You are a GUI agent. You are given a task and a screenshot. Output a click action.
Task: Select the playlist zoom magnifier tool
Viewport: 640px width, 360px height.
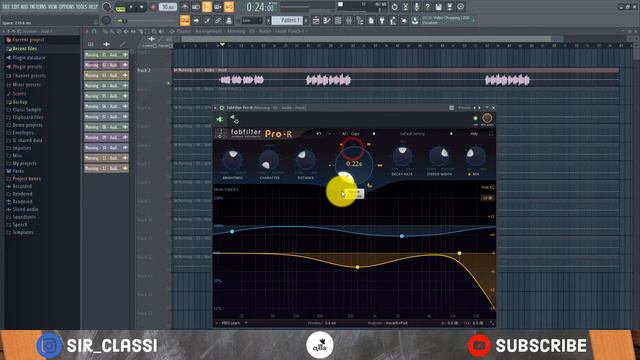154,31
